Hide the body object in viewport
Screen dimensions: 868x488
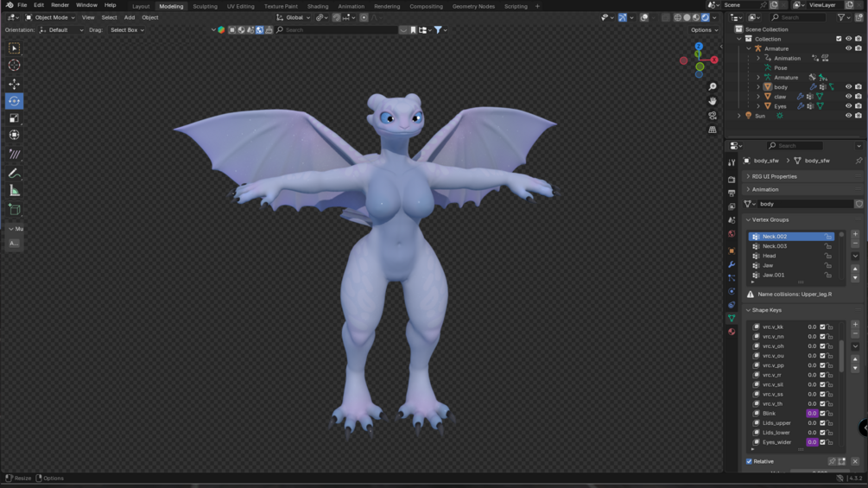pyautogui.click(x=849, y=87)
